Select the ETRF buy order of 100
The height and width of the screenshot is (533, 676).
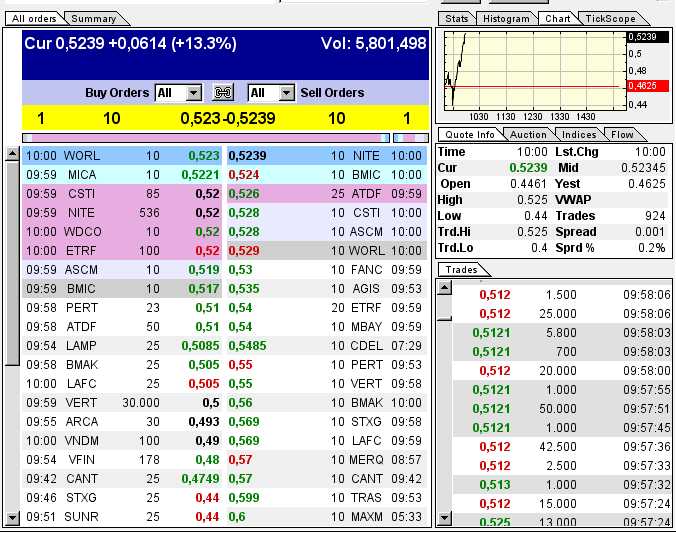pyautogui.click(x=122, y=251)
